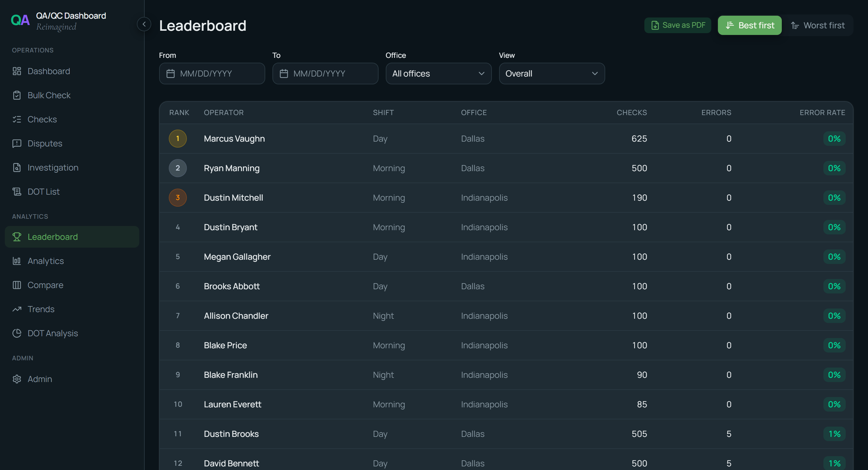Click the Leaderboard page heading
Image resolution: width=868 pixels, height=470 pixels.
tap(203, 26)
